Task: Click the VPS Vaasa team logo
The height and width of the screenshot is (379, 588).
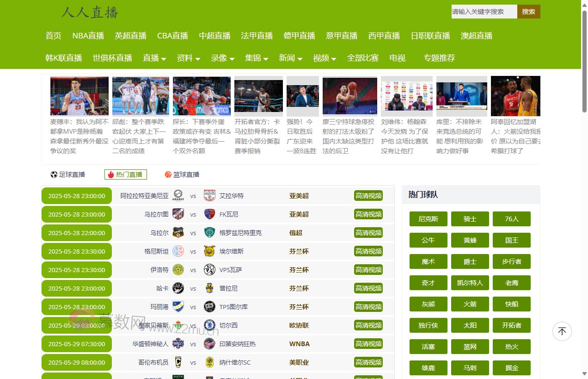Action: pos(209,270)
